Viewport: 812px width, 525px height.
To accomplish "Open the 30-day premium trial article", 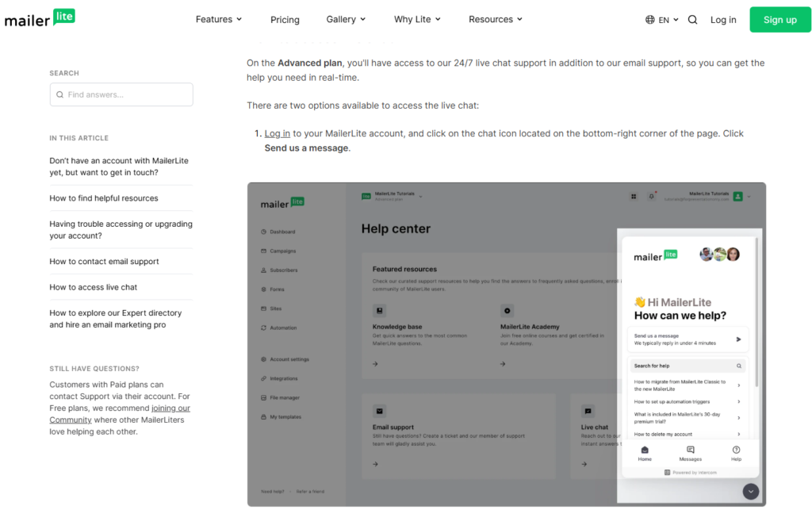I will 687,418.
